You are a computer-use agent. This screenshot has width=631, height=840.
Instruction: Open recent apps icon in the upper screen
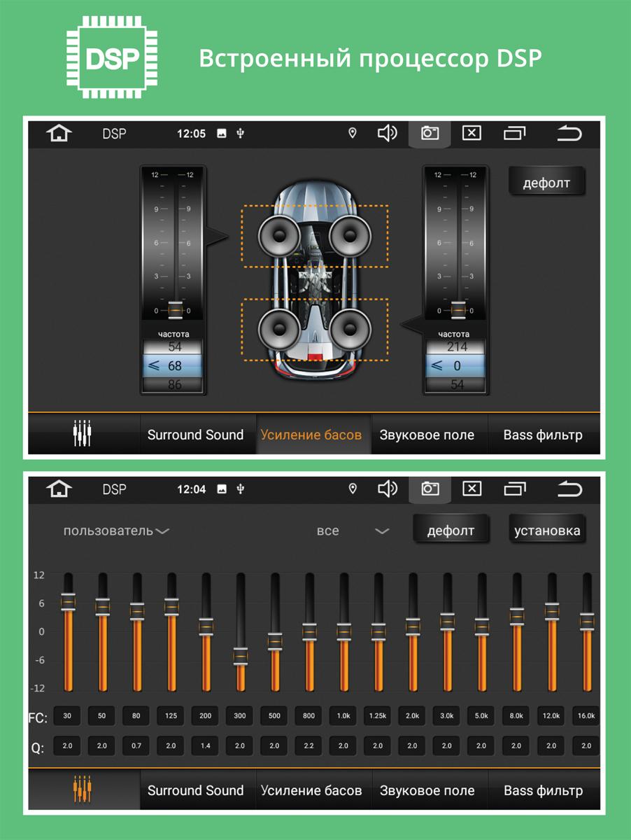click(514, 133)
